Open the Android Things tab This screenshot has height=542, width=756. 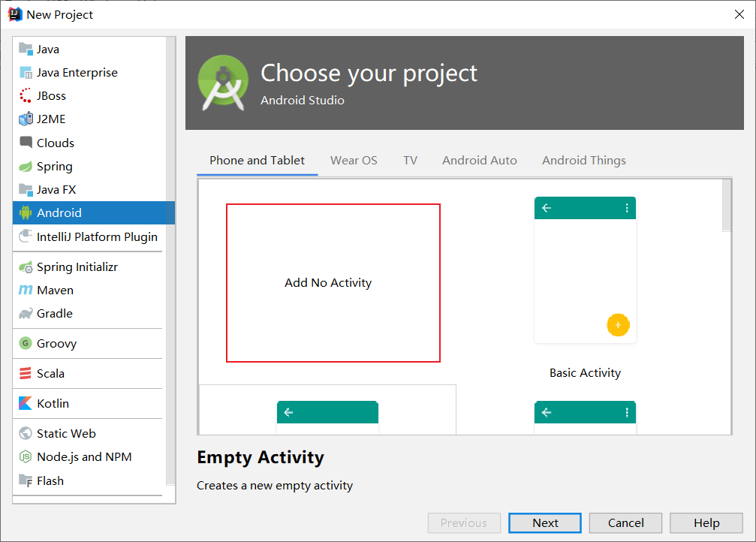tap(584, 161)
